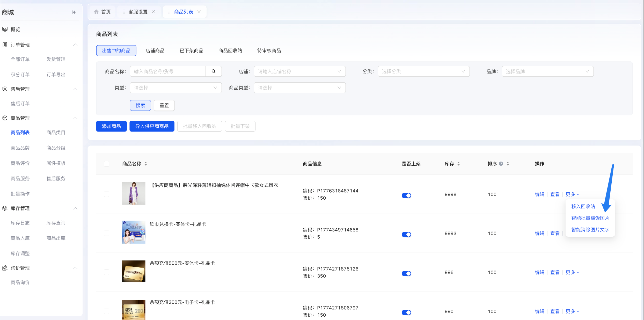Open the 类型 dropdown
This screenshot has width=644, height=320.
(176, 88)
